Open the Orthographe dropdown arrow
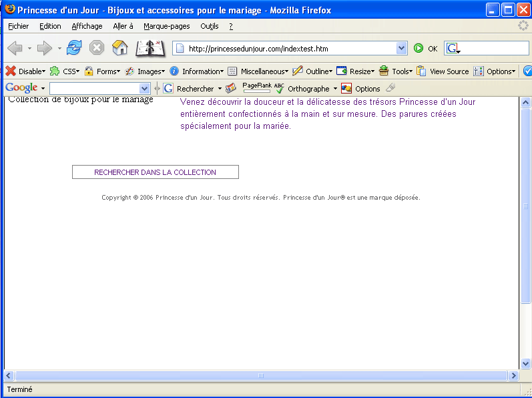The image size is (532, 398). pos(335,89)
